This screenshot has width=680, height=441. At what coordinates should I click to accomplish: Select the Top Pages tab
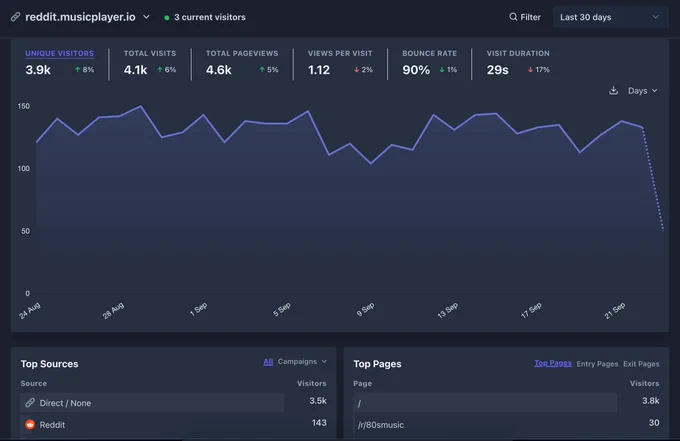[552, 363]
